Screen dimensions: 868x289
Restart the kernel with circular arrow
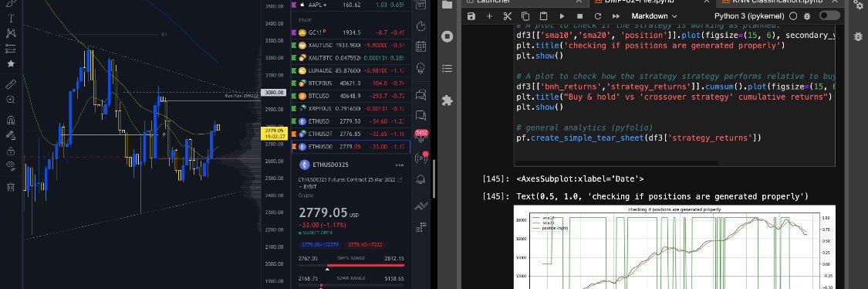coord(598,16)
